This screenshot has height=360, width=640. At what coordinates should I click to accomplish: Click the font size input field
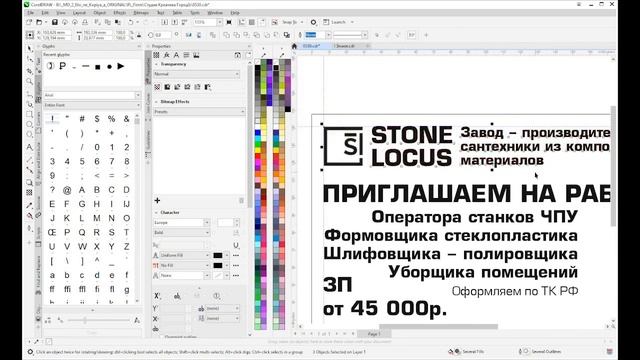[x=225, y=222]
